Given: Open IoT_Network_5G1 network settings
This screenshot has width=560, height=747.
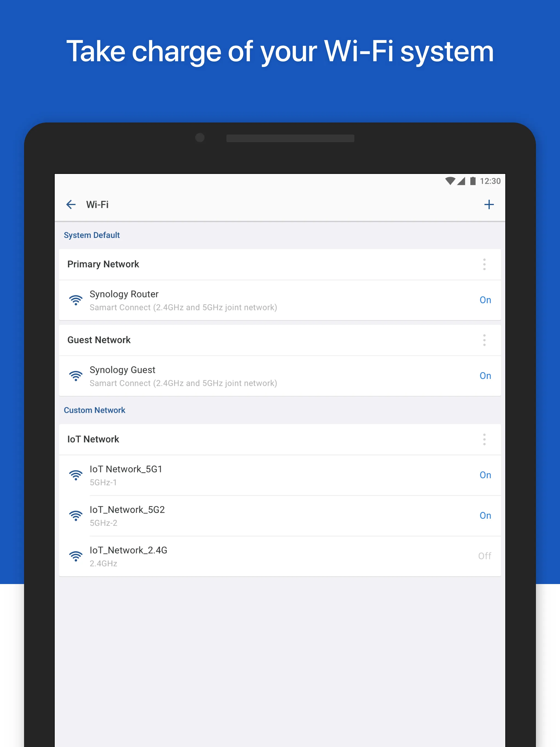Looking at the screenshot, I should (x=280, y=475).
